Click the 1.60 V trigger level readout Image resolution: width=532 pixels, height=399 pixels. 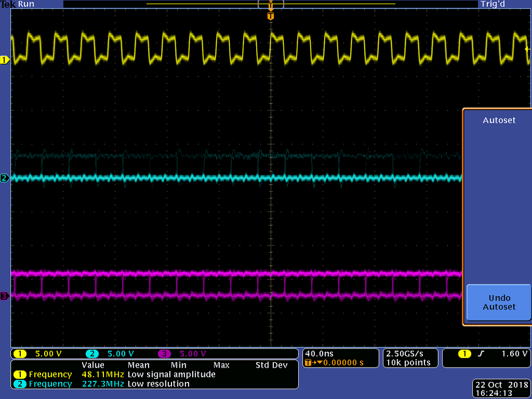[514, 354]
